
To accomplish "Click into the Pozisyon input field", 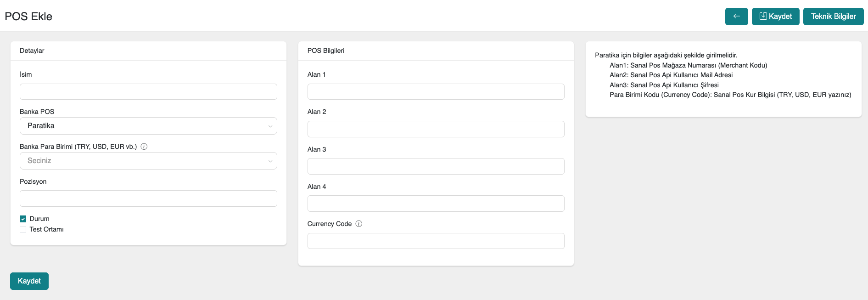I will click(148, 198).
